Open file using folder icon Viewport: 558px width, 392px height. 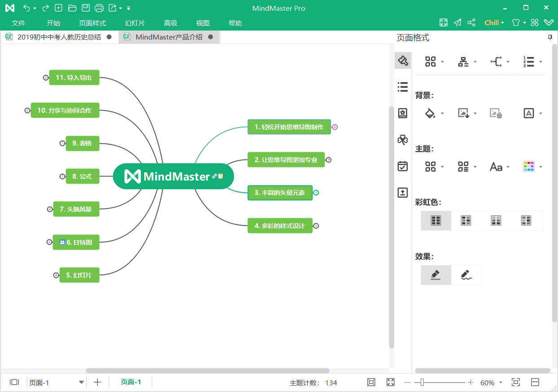coord(72,8)
